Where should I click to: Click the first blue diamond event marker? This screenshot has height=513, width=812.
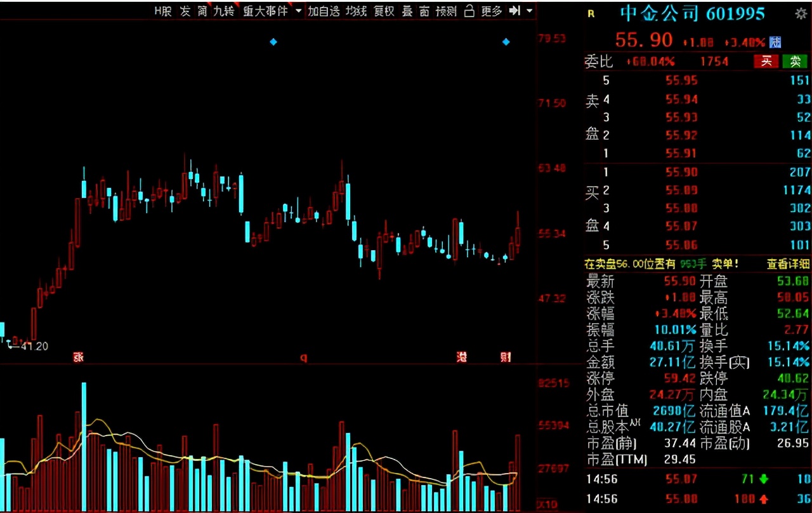(273, 42)
